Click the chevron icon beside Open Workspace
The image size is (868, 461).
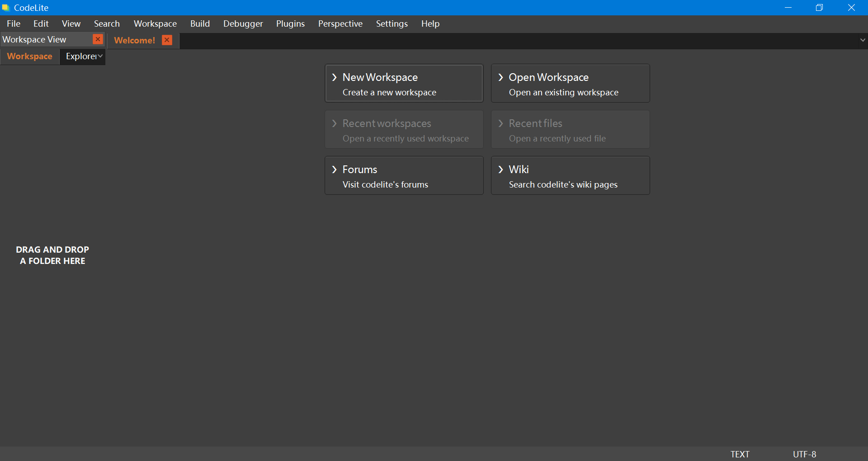click(501, 77)
